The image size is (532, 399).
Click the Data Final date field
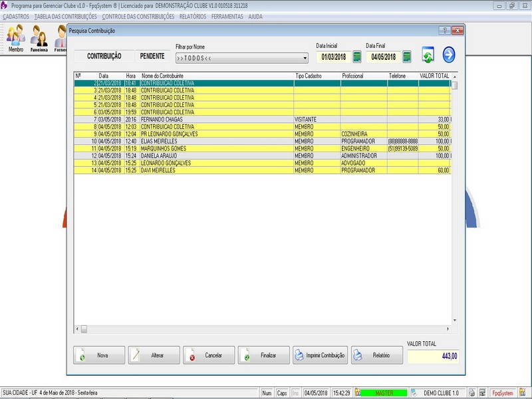coord(384,57)
